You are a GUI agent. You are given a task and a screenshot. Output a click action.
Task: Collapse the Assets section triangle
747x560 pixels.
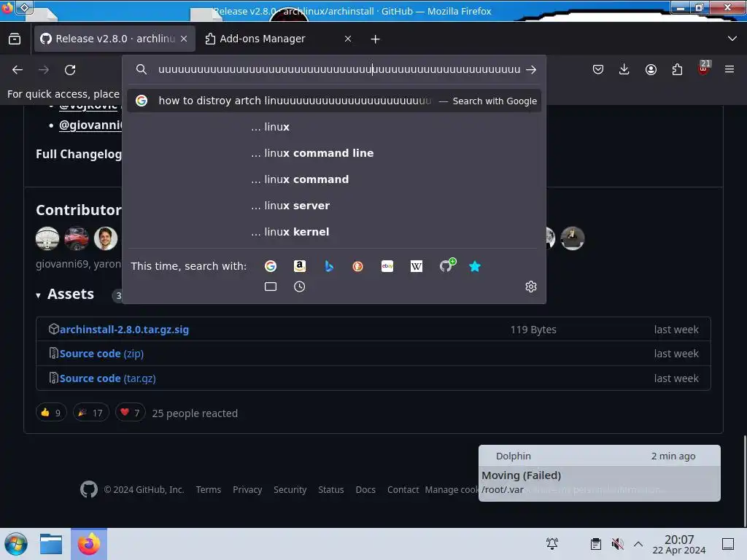pyautogui.click(x=38, y=295)
